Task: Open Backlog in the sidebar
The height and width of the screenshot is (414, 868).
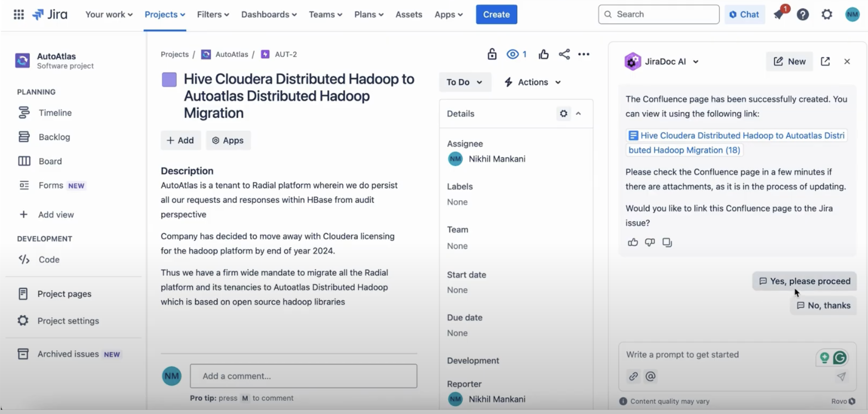Action: [54, 137]
